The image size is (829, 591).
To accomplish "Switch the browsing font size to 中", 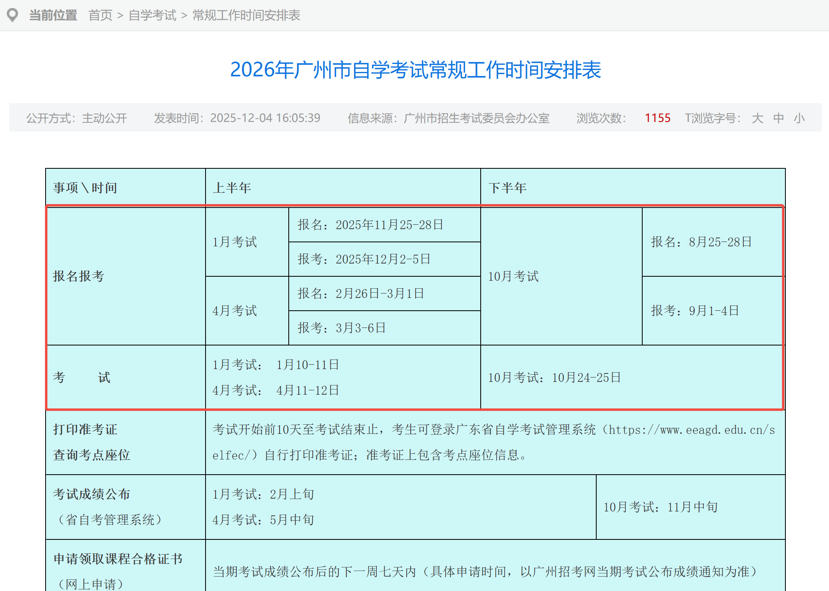I will (x=778, y=118).
